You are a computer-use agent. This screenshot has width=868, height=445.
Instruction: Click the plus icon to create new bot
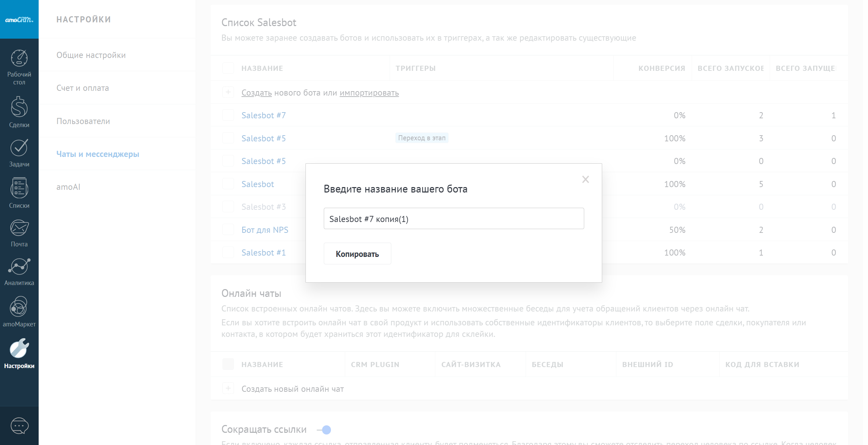[x=228, y=92]
